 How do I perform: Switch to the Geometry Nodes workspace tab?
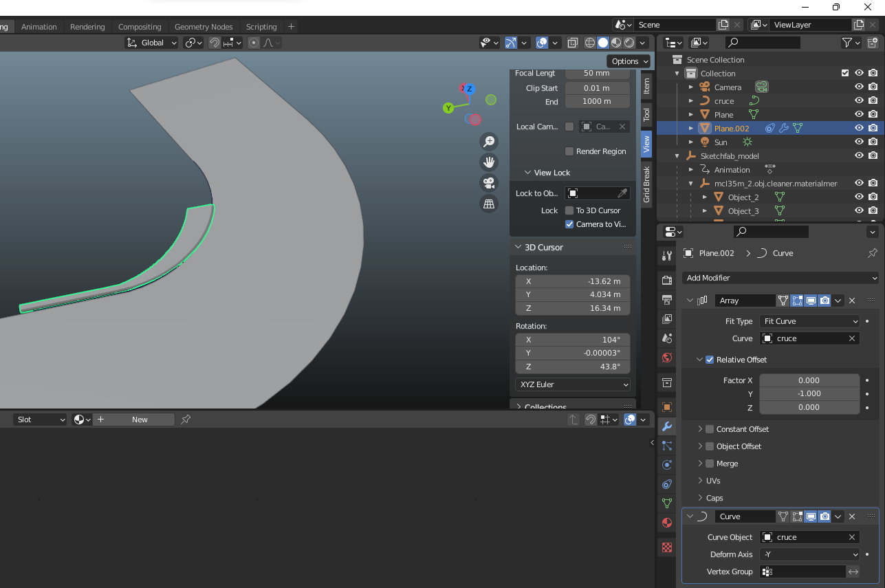(x=204, y=27)
